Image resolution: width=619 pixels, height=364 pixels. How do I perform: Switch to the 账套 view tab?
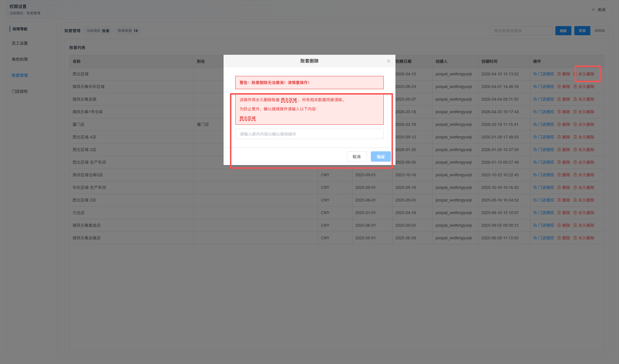pyautogui.click(x=582, y=31)
